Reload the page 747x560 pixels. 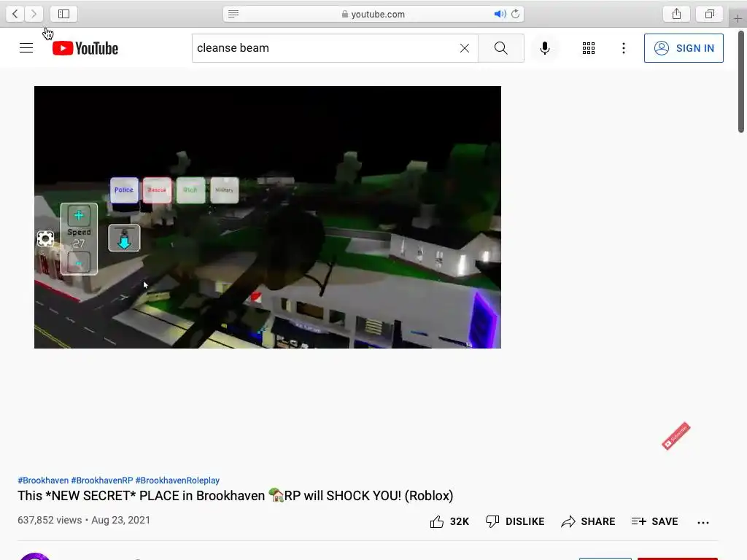click(x=516, y=14)
